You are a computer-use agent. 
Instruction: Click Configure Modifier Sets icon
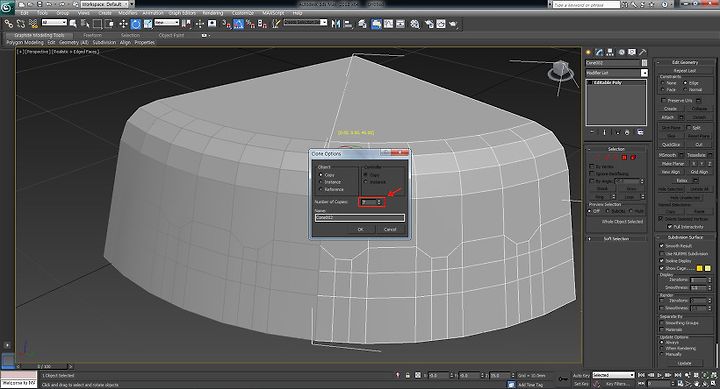(640, 132)
